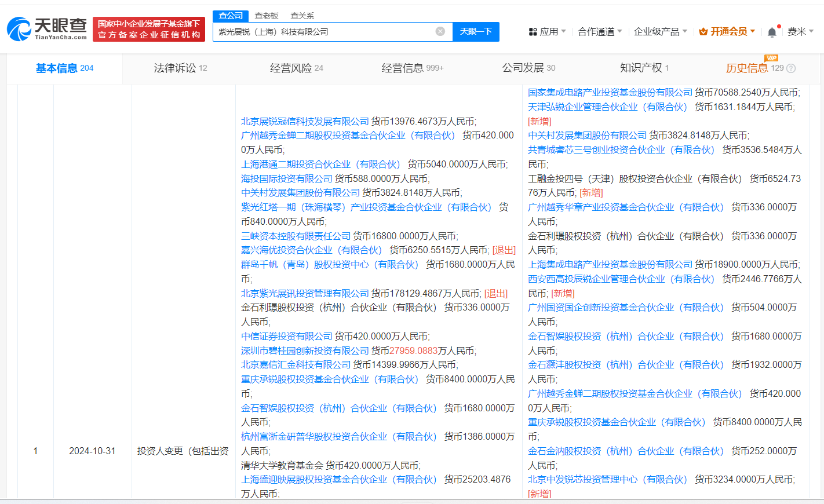Image resolution: width=824 pixels, height=504 pixels.
Task: Open 上海港通二期投资合伙企业 link
Action: (320, 165)
